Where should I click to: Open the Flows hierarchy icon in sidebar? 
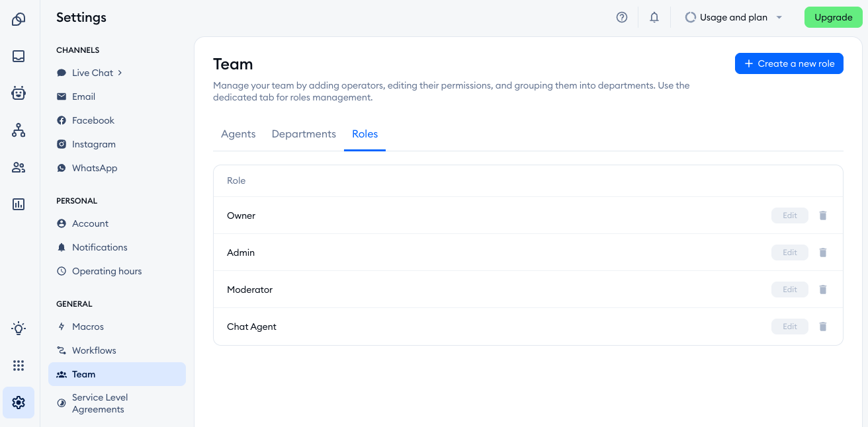(x=19, y=130)
